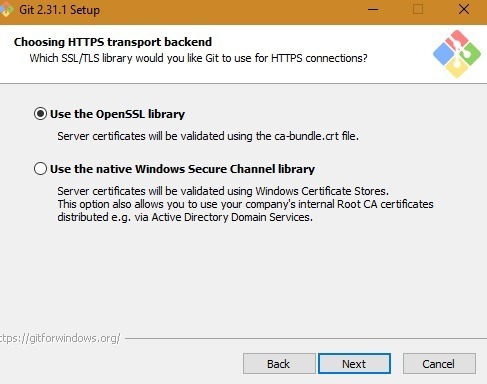
Task: Click the internal Root CA certificates text line
Action: pos(245,204)
